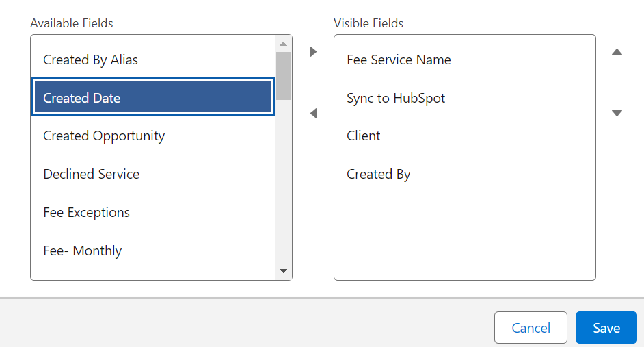Viewport: 644px width, 347px height.
Task: Select Created By in Visible Fields
Action: [x=464, y=174]
